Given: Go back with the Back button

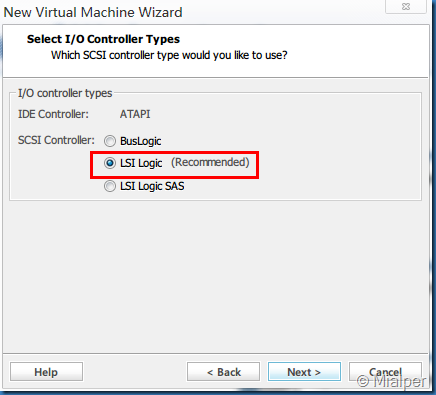Looking at the screenshot, I should tap(223, 372).
